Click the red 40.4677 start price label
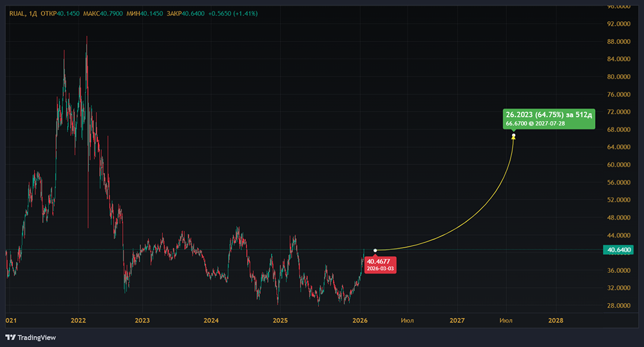This screenshot has width=644, height=347. 381,265
